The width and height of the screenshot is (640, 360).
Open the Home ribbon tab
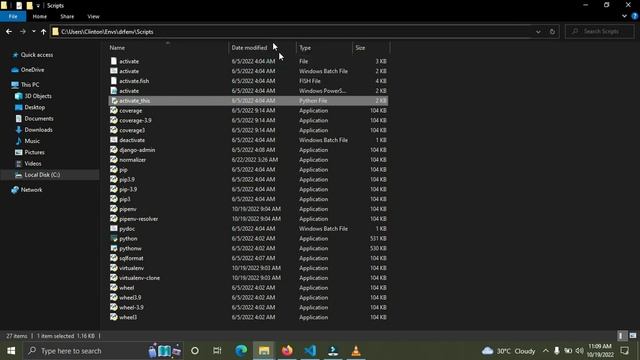(x=40, y=16)
